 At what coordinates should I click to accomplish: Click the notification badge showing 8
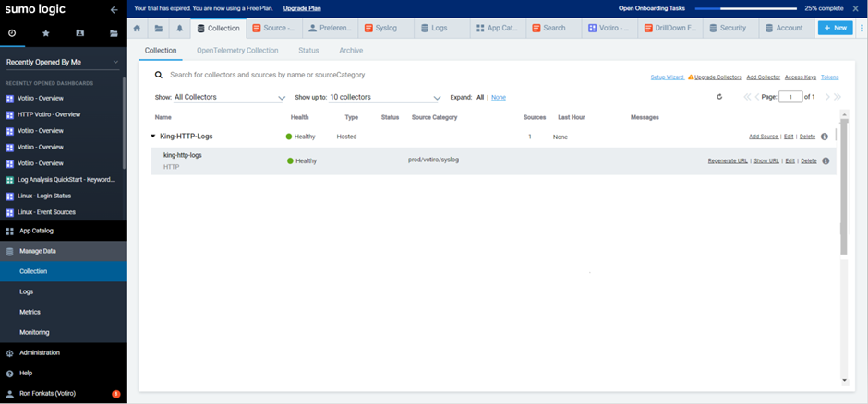coord(115,394)
